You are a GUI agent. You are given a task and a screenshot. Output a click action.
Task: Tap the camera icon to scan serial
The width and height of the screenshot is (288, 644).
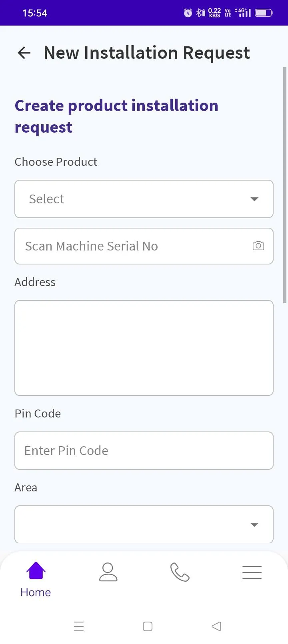coord(258,246)
